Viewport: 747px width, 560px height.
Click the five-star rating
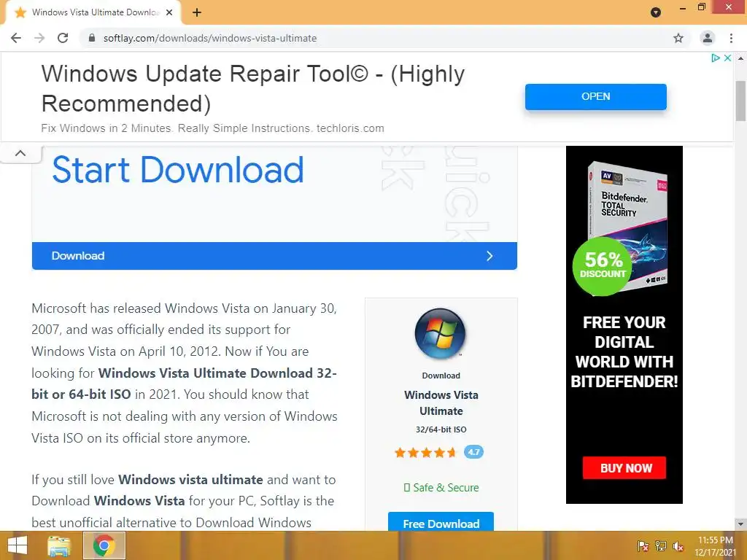(x=425, y=452)
